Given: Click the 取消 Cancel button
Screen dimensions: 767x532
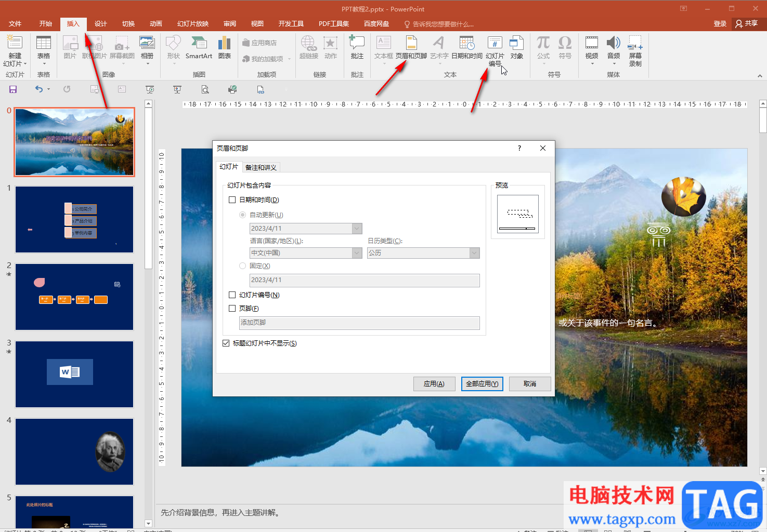Looking at the screenshot, I should pyautogui.click(x=530, y=384).
